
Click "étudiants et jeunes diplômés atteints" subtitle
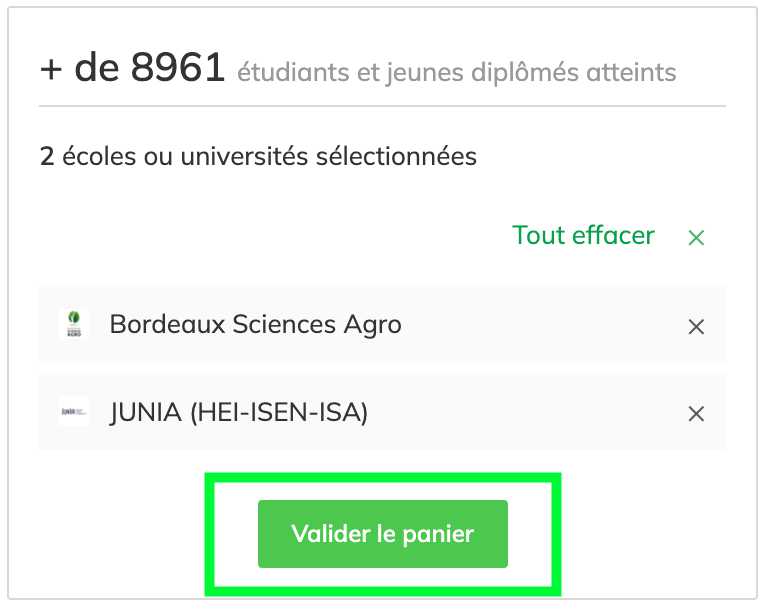click(456, 73)
